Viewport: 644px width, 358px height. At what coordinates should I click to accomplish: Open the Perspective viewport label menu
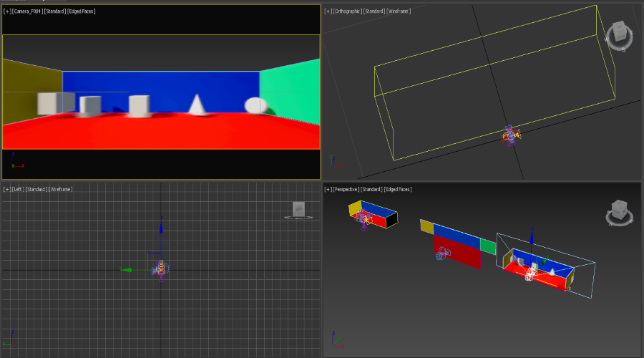click(x=346, y=190)
